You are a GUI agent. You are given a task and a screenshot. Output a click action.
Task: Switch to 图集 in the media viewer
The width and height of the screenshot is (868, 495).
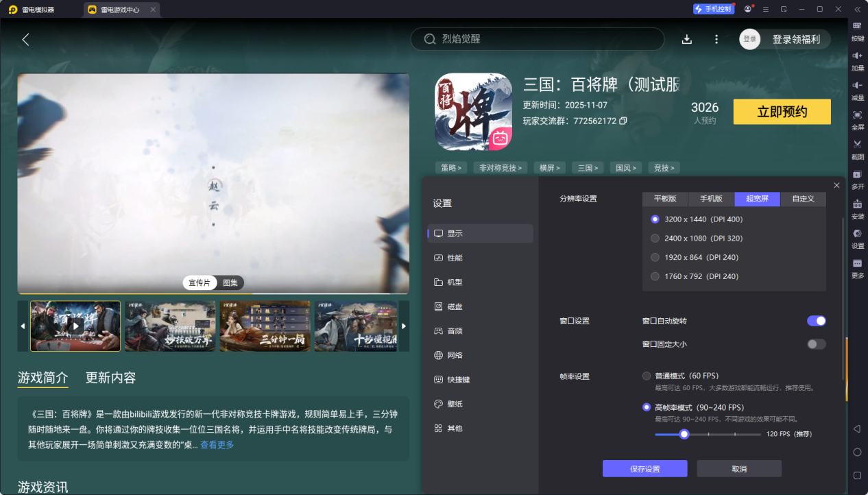[x=229, y=282]
